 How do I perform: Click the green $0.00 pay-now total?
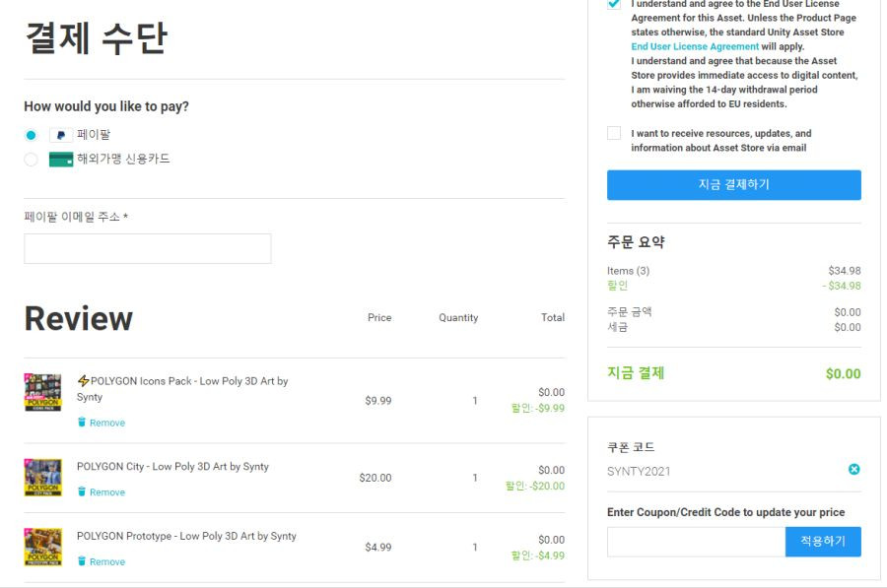844,373
